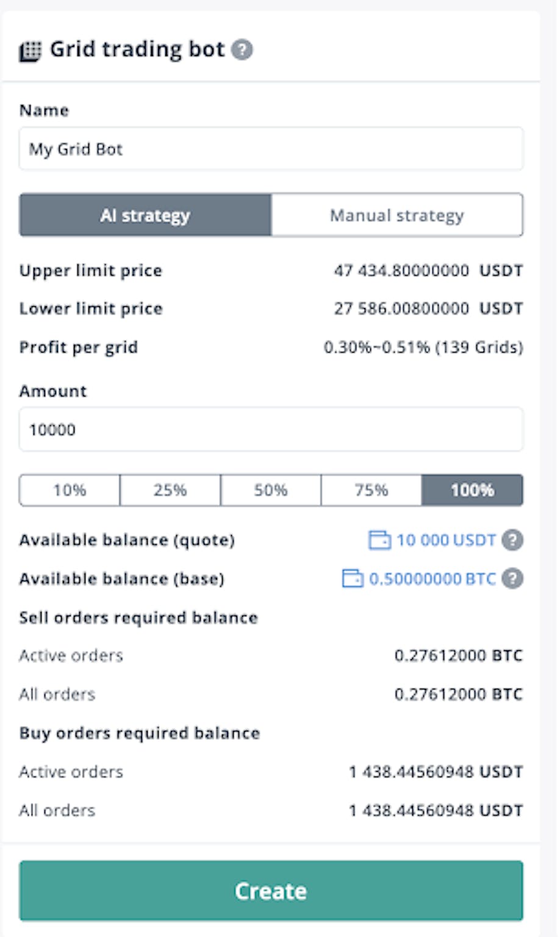Click the wallet icon beside the quote balance

click(x=381, y=540)
